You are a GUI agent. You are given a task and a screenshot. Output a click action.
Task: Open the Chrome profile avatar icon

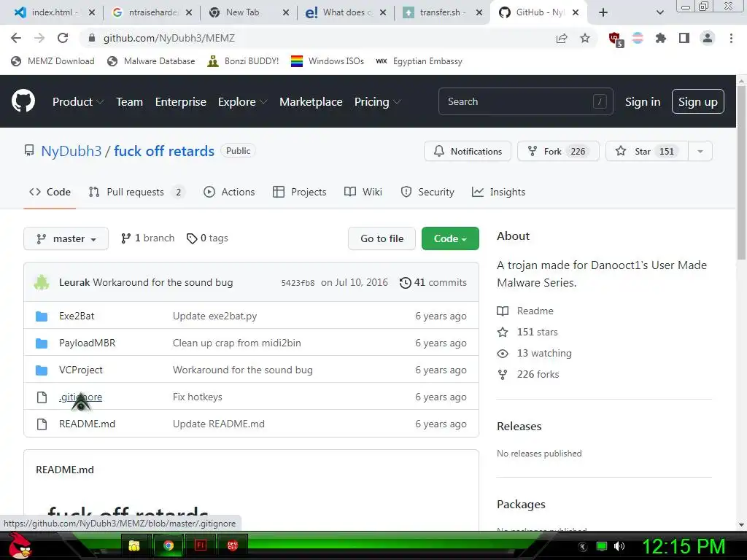(x=708, y=38)
